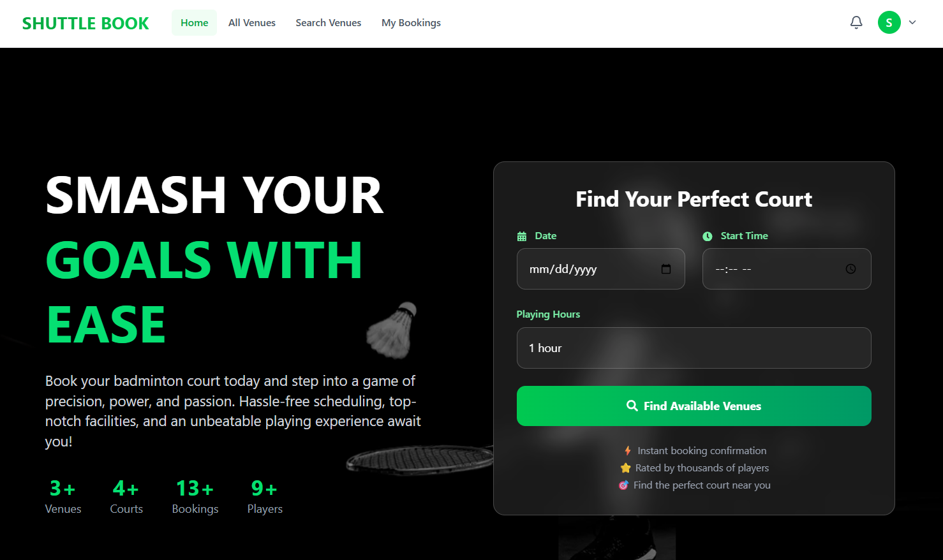The height and width of the screenshot is (560, 943).
Task: Open the notifications bell icon
Action: pyautogui.click(x=856, y=22)
